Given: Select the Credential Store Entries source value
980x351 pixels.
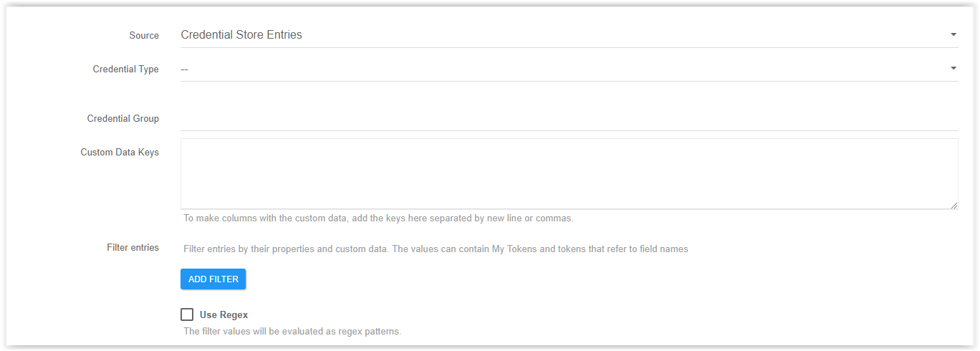Looking at the screenshot, I should pos(241,34).
